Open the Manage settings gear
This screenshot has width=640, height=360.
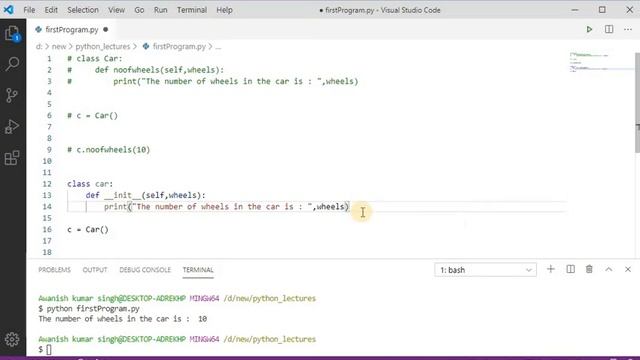click(12, 339)
